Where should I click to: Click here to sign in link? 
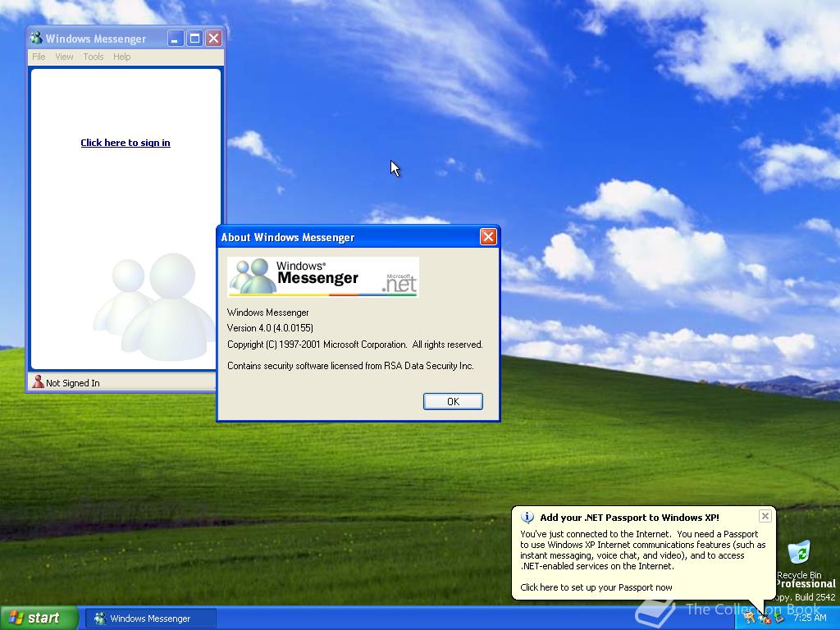pyautogui.click(x=126, y=143)
